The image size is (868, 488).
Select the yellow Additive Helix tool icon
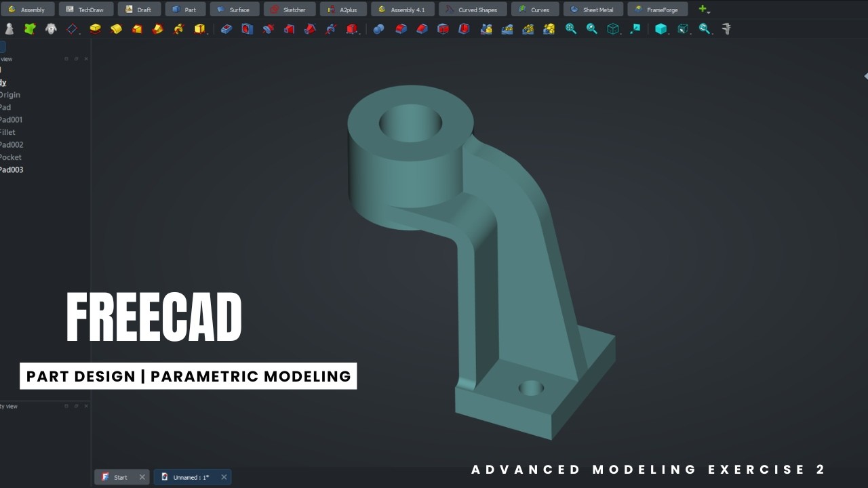tap(178, 28)
